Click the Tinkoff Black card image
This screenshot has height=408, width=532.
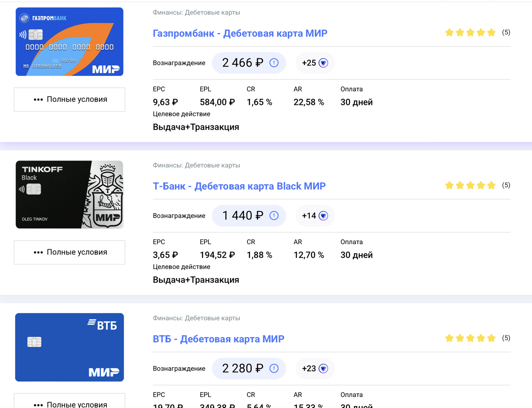(70, 194)
